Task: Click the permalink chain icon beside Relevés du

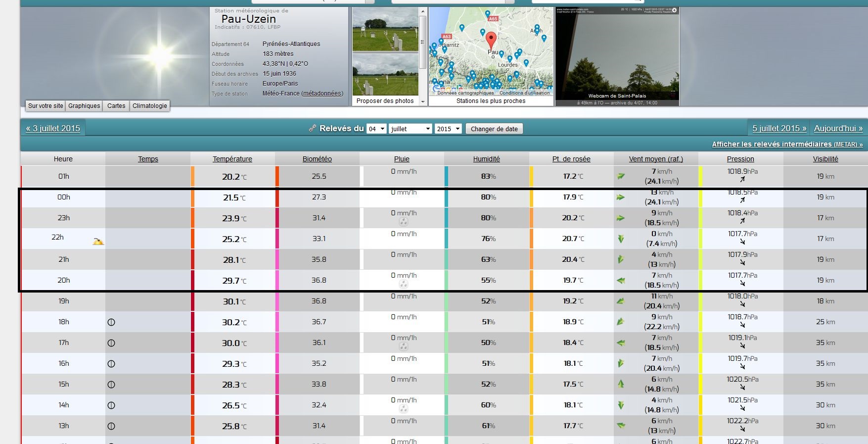Action: [x=312, y=128]
